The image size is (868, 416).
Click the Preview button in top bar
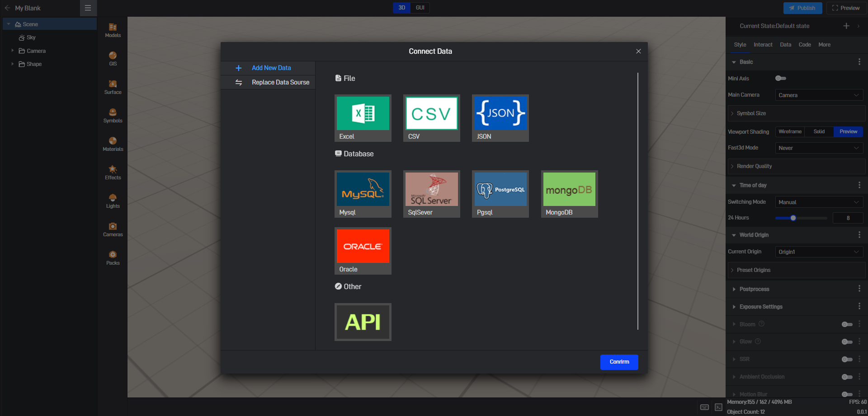846,8
